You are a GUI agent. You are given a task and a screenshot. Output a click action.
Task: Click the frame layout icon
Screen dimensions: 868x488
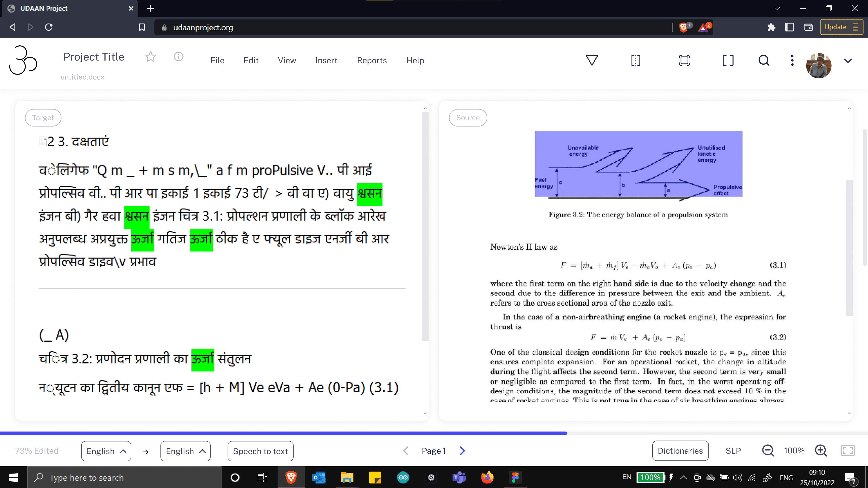(684, 60)
